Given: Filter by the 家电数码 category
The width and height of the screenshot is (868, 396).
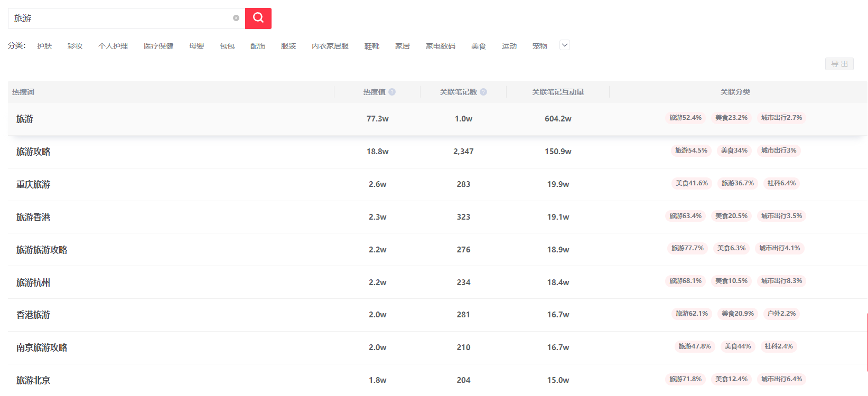Looking at the screenshot, I should pos(441,46).
